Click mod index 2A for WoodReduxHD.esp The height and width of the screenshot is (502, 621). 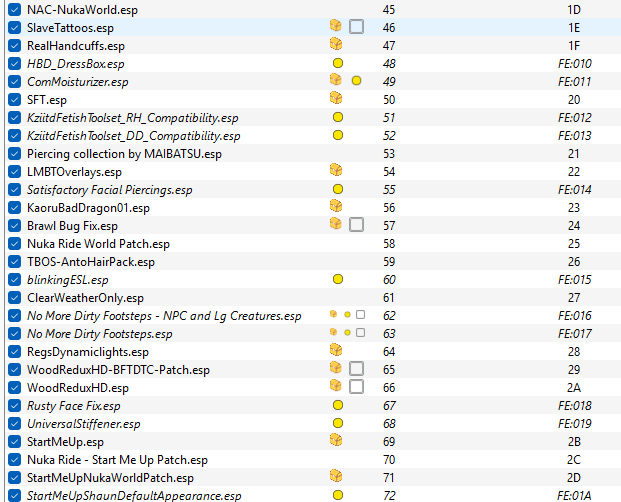[574, 388]
